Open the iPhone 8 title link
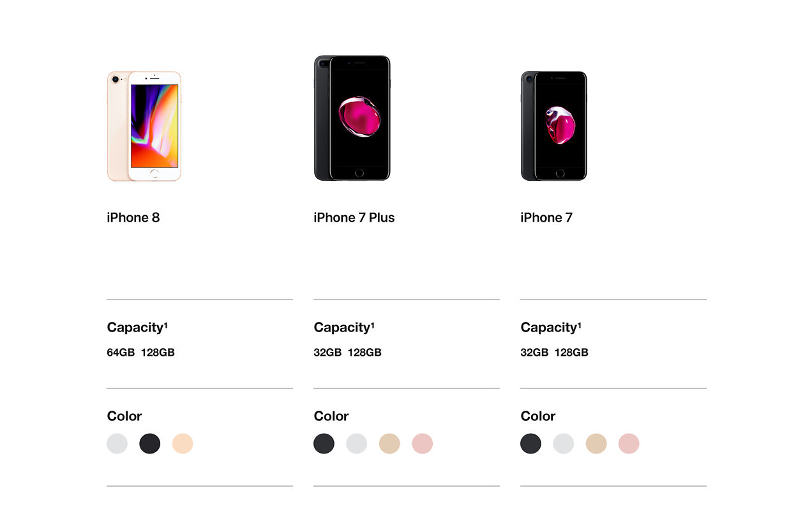Screen dimensions: 812x511 tap(133, 218)
